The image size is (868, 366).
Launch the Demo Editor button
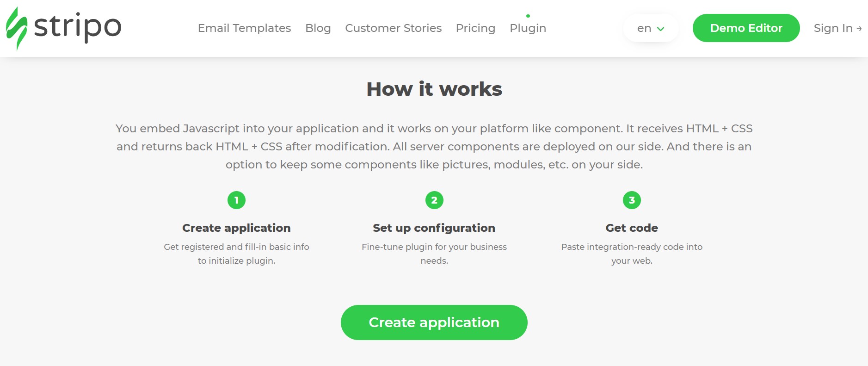(x=746, y=28)
